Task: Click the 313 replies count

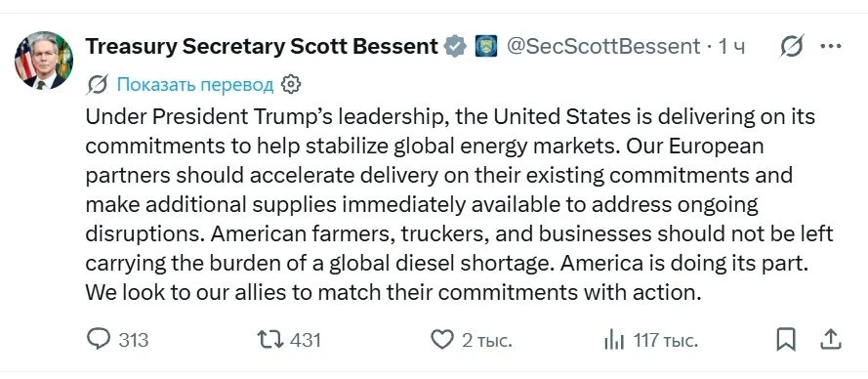Action: [x=134, y=340]
